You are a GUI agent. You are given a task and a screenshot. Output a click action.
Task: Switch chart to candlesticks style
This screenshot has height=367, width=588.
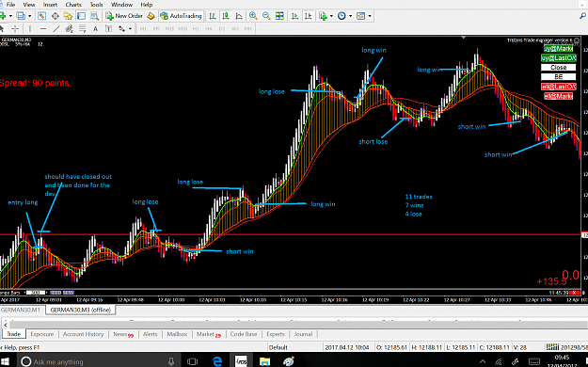[226, 16]
